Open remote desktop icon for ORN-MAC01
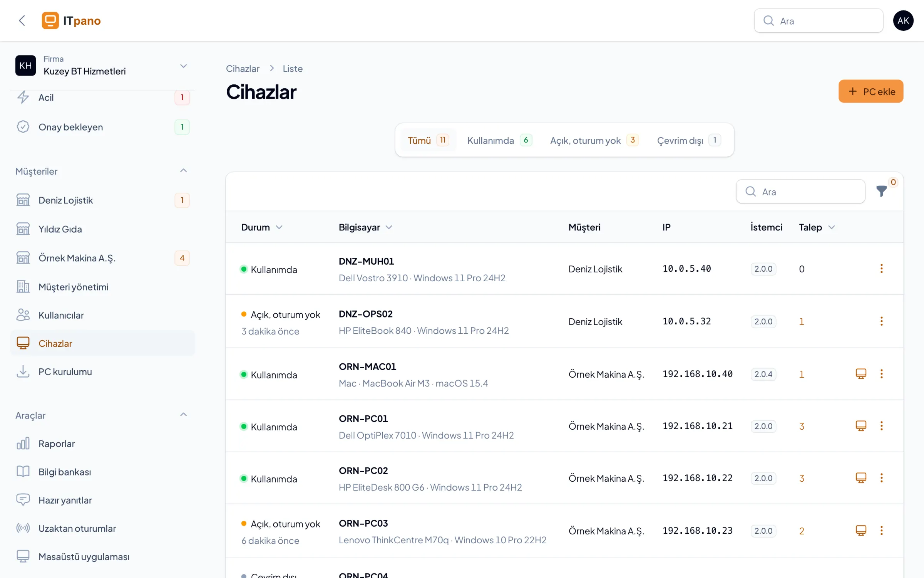Screen dimensions: 924x578 [861, 374]
